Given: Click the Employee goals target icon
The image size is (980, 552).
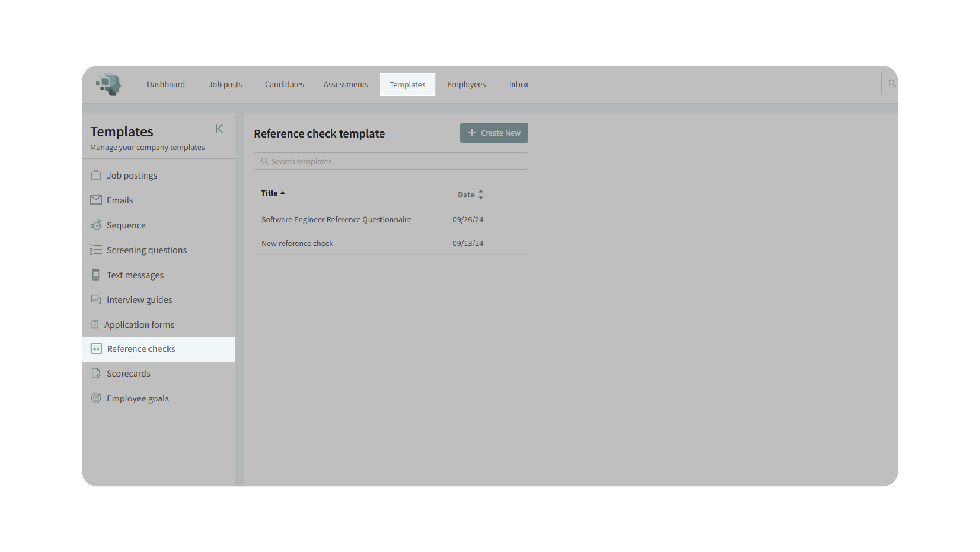Looking at the screenshot, I should (x=96, y=398).
